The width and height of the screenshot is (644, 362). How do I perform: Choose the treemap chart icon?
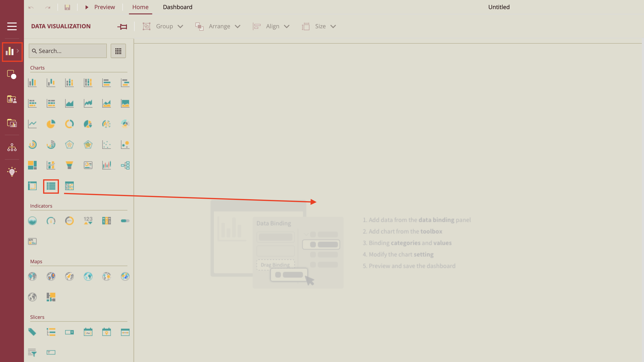[32, 165]
